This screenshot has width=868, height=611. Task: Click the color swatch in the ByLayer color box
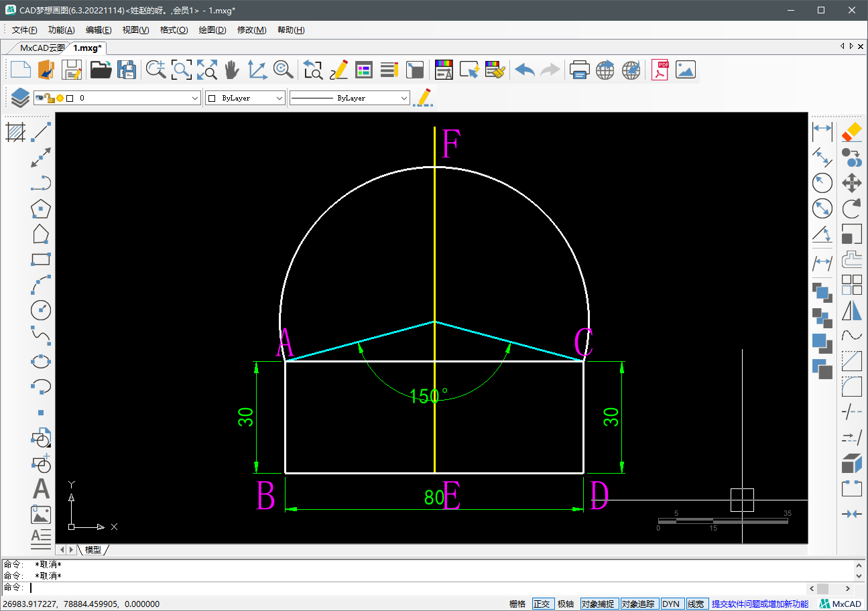212,98
